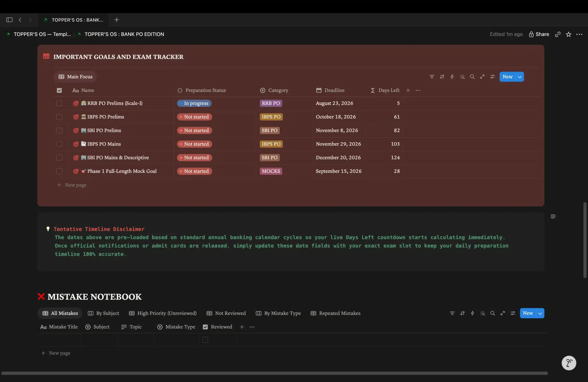Viewport: 588px width, 382px height.
Task: Add page to favorites with star icon
Action: coord(568,34)
